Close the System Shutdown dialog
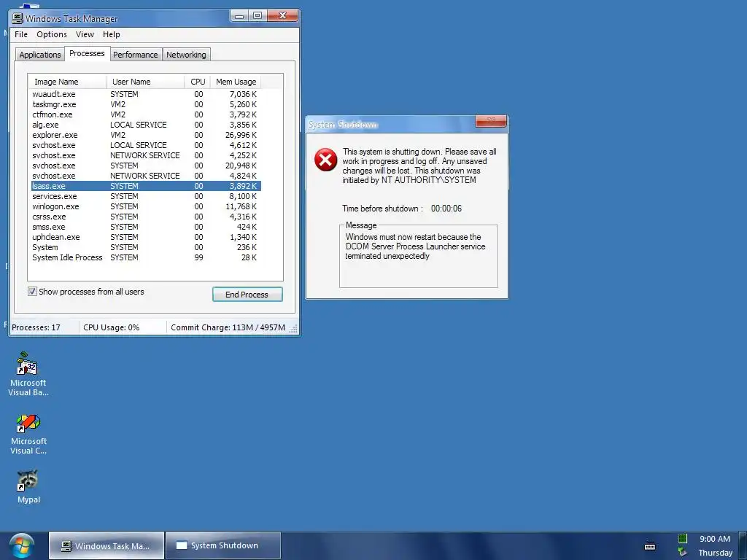The height and width of the screenshot is (560, 747). point(491,121)
